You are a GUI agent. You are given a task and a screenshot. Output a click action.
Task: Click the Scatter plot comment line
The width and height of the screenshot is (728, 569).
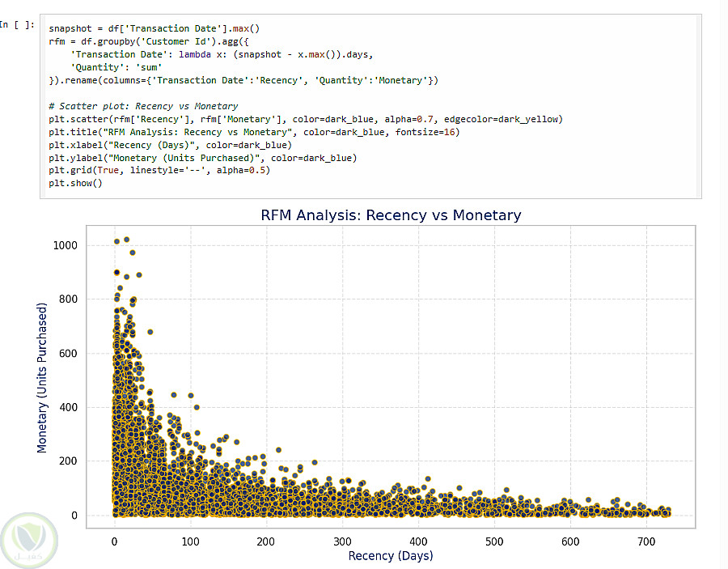click(143, 106)
